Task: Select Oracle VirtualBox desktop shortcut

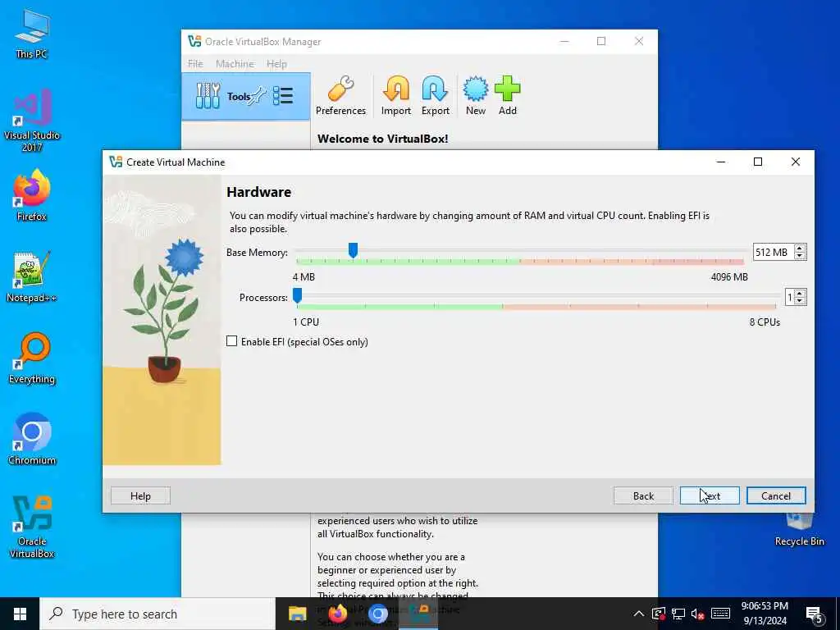Action: (32, 527)
